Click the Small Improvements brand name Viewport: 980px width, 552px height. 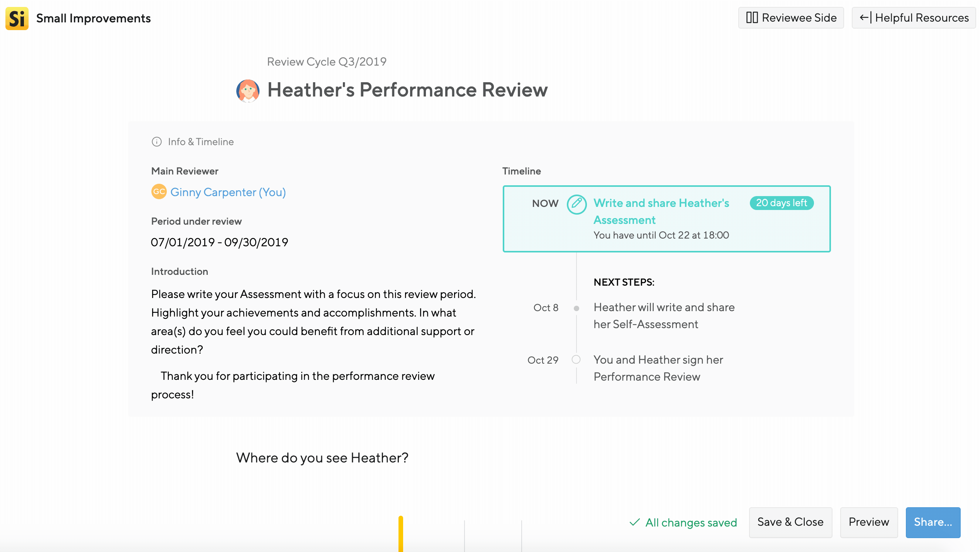click(93, 18)
